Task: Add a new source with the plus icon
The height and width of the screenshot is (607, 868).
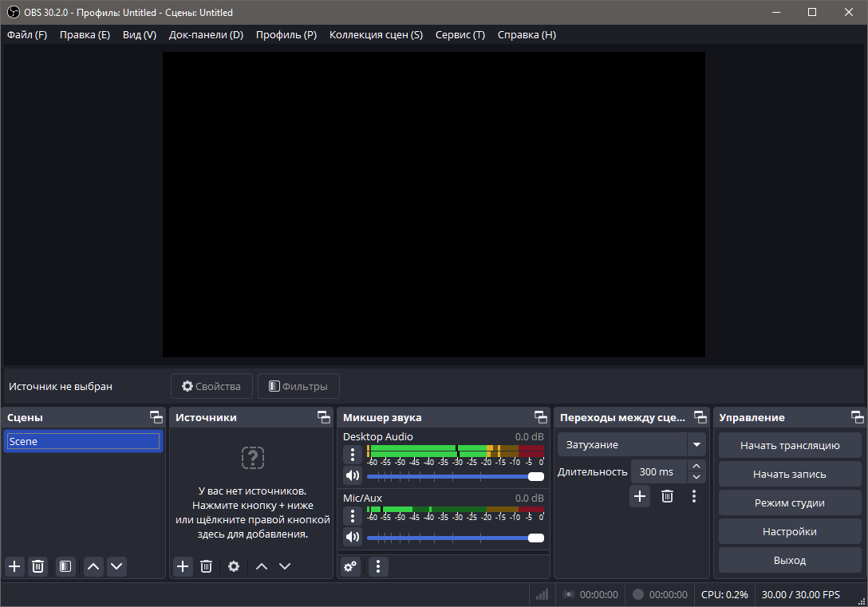Action: [x=183, y=566]
